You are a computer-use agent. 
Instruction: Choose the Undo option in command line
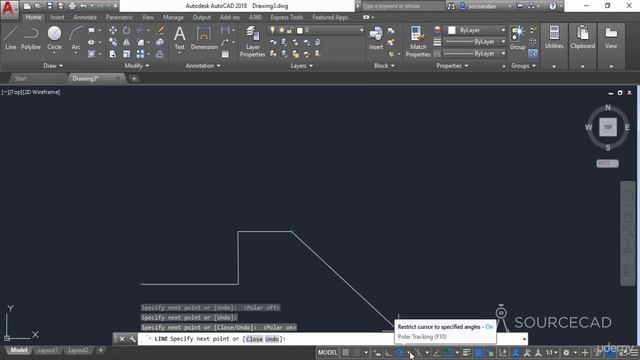point(272,339)
